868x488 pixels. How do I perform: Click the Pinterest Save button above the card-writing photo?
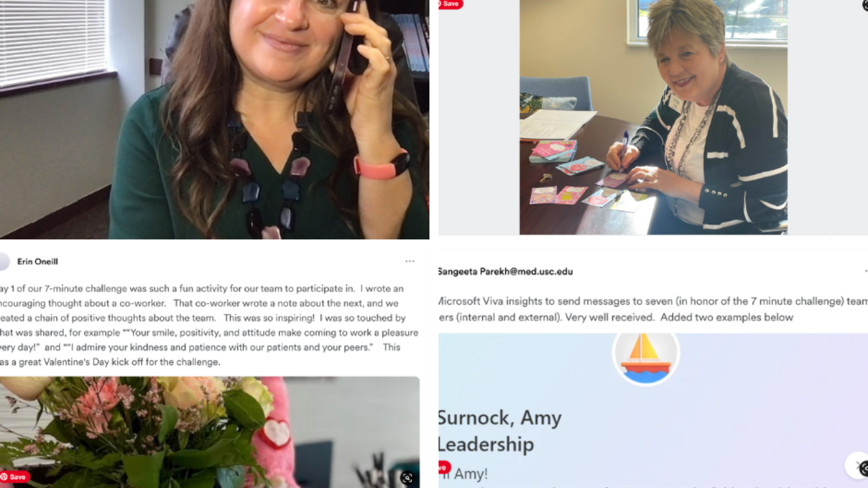[449, 4]
